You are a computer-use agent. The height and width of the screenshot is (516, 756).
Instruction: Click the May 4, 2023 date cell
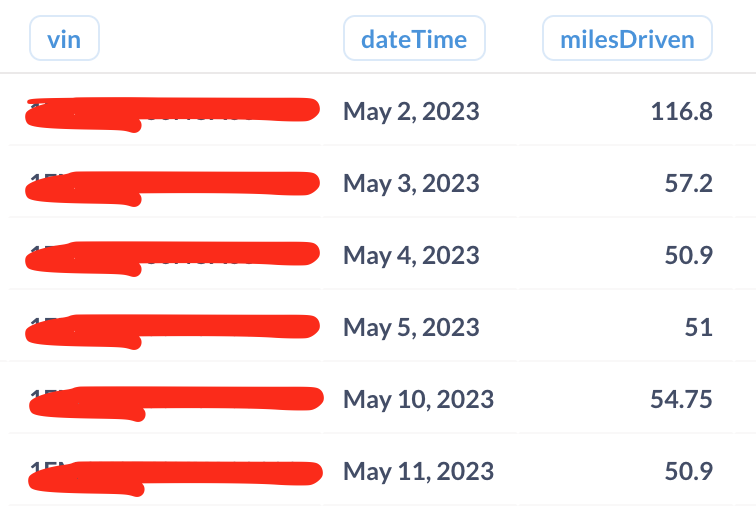[411, 255]
